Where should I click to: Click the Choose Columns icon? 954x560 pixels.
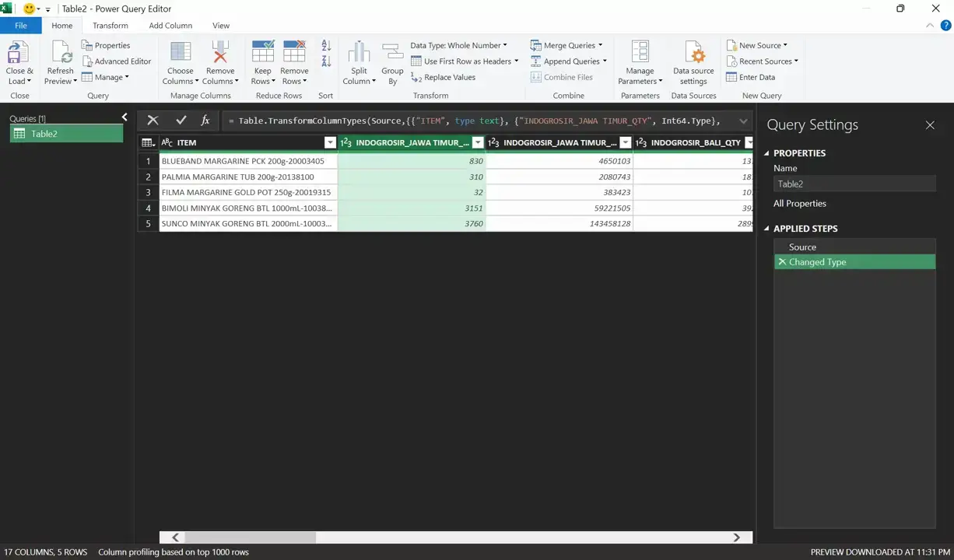click(181, 52)
